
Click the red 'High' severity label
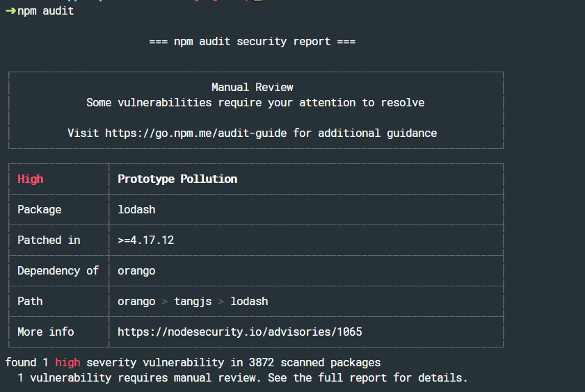(x=31, y=179)
